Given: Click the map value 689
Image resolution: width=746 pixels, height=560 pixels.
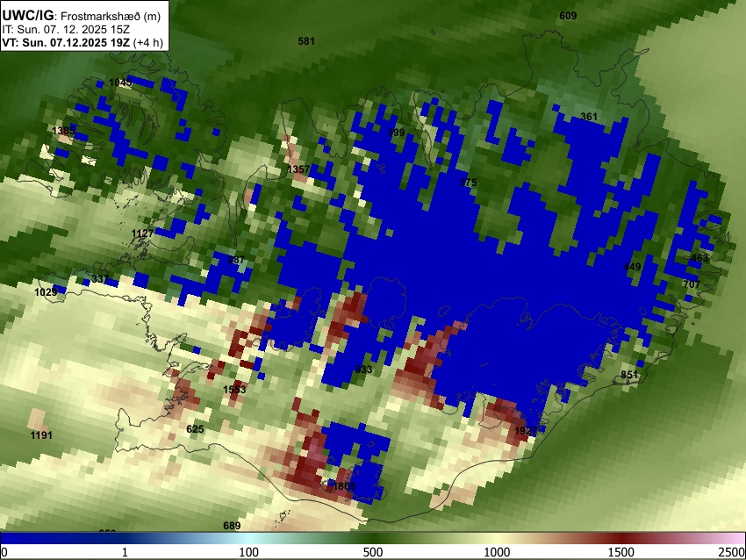Looking at the screenshot, I should tap(232, 526).
